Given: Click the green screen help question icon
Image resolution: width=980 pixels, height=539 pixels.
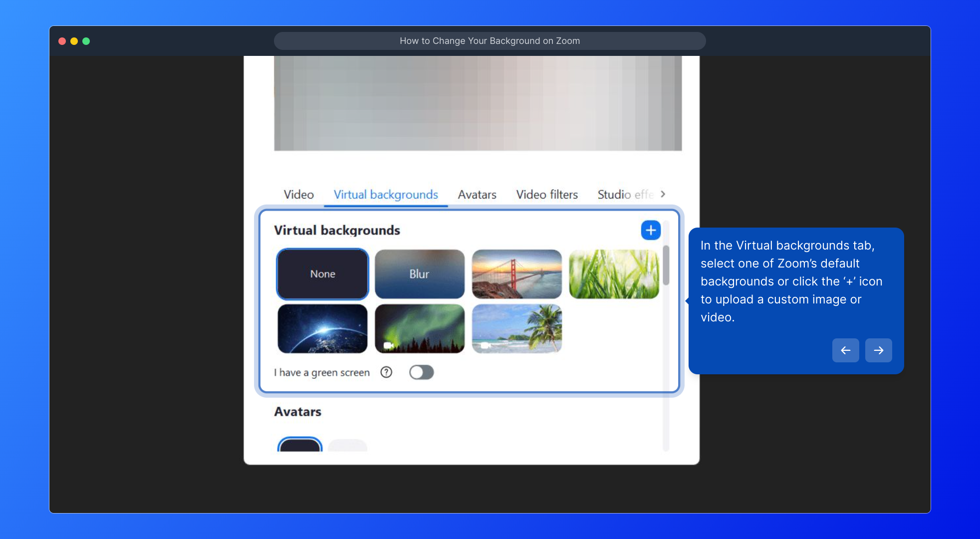Looking at the screenshot, I should pyautogui.click(x=386, y=372).
